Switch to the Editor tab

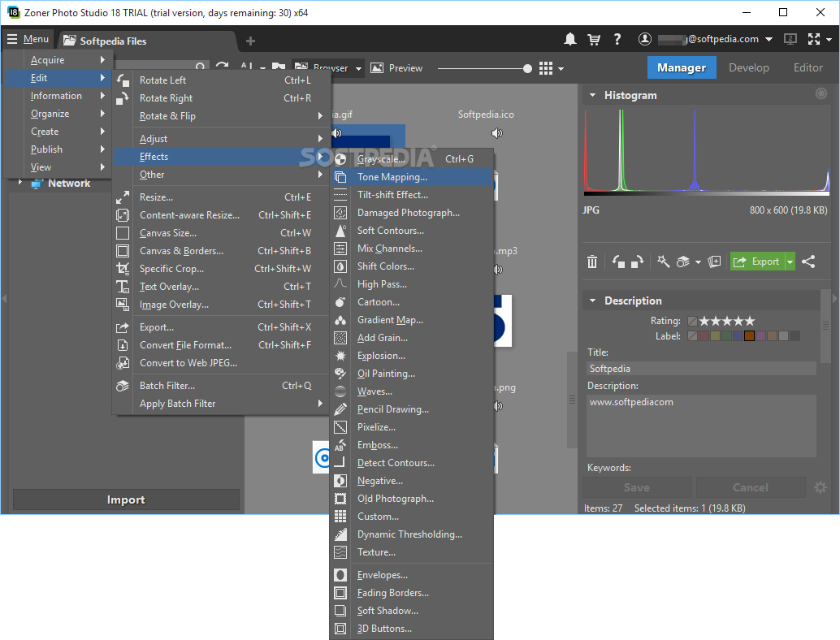pyautogui.click(x=808, y=67)
